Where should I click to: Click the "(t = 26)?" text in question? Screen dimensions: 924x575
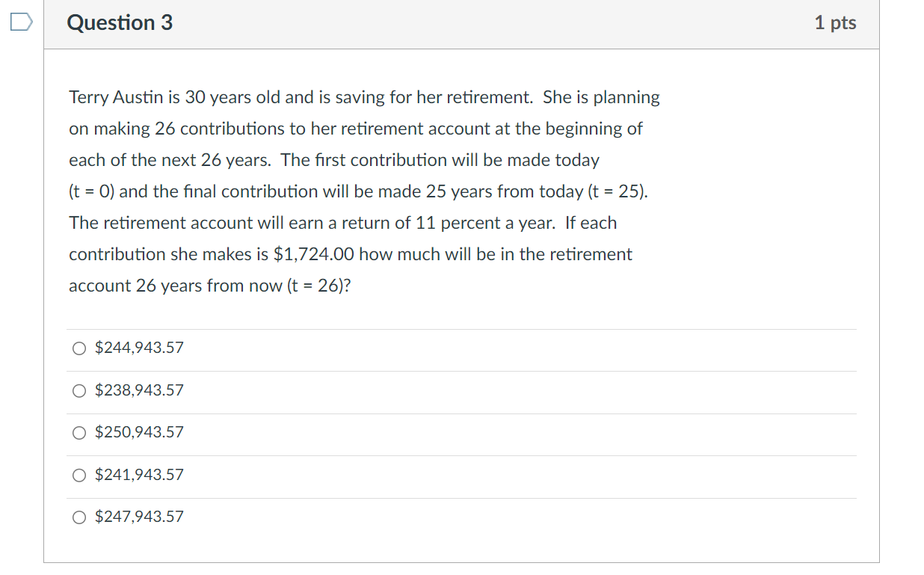318,286
